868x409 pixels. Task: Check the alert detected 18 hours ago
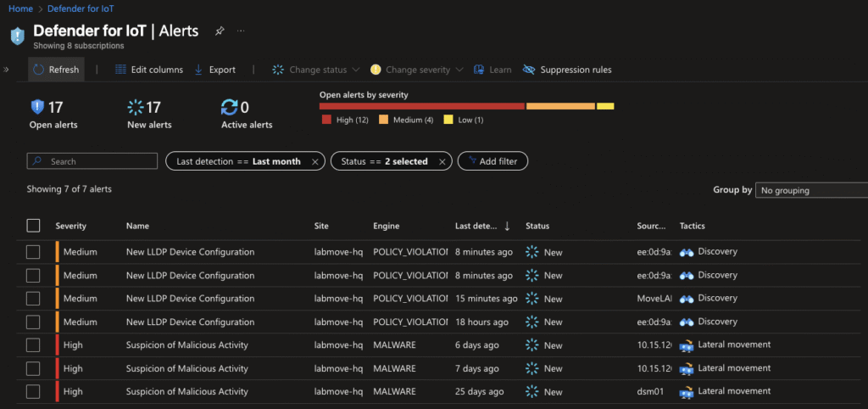(33, 322)
